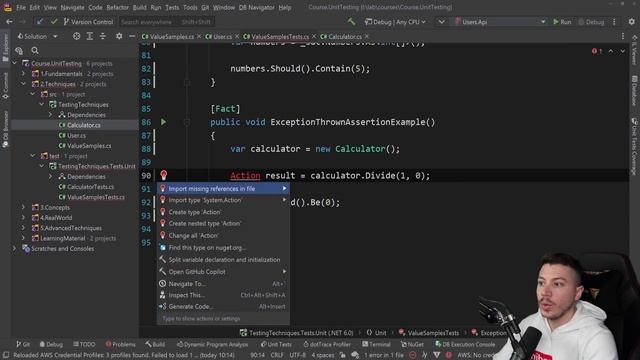Close the ValueSamples.cs tab
640x360 pixels.
tap(199, 36)
